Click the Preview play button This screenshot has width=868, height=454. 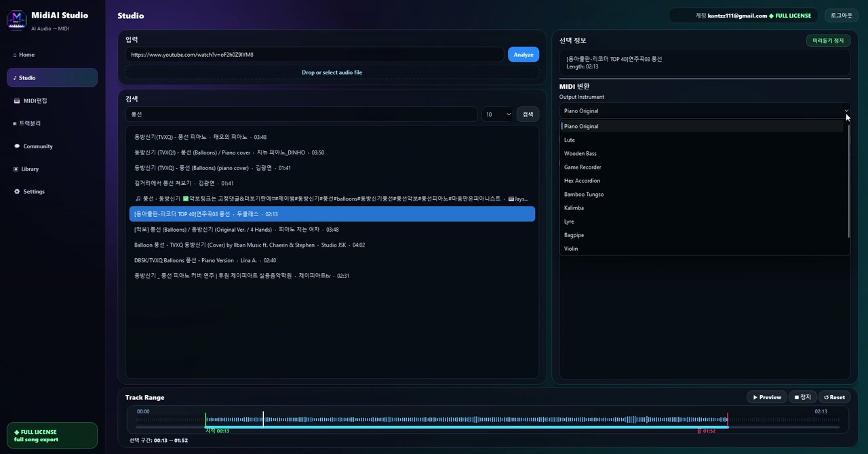click(x=767, y=397)
